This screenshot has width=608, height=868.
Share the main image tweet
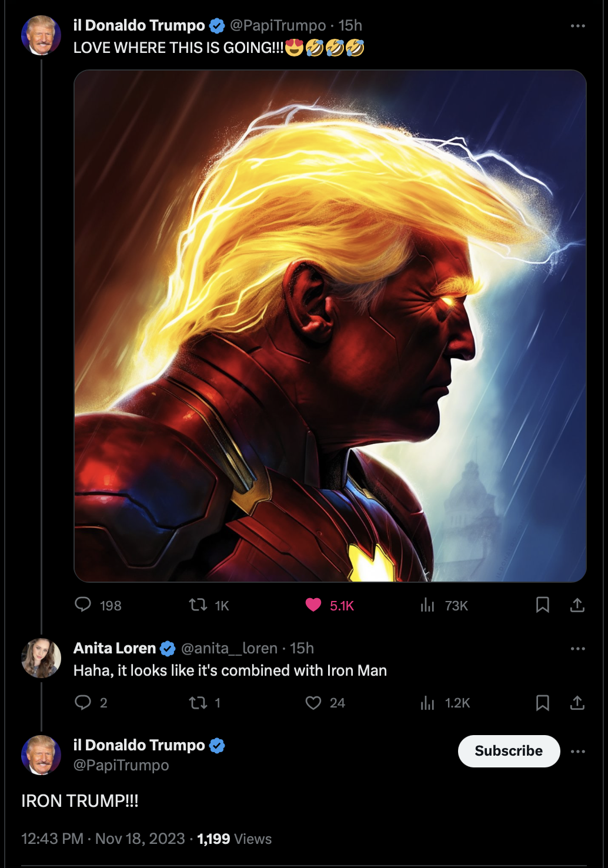577,605
